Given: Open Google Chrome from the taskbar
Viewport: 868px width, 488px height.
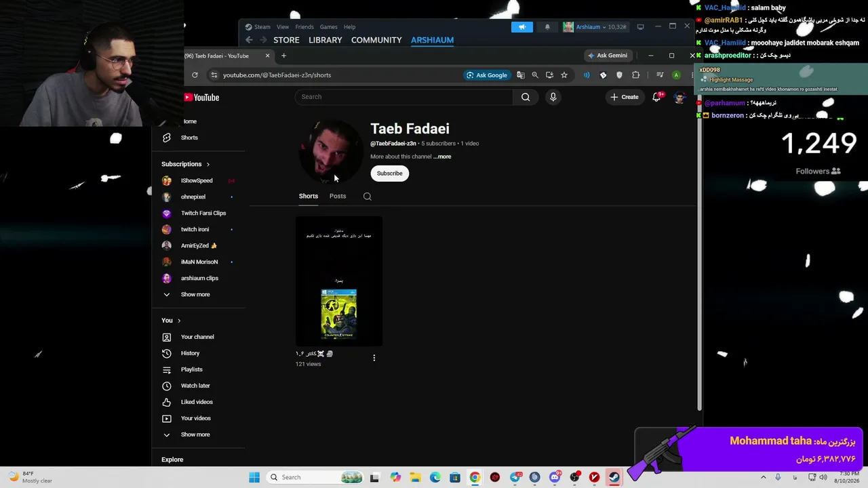Looking at the screenshot, I should coord(475,477).
